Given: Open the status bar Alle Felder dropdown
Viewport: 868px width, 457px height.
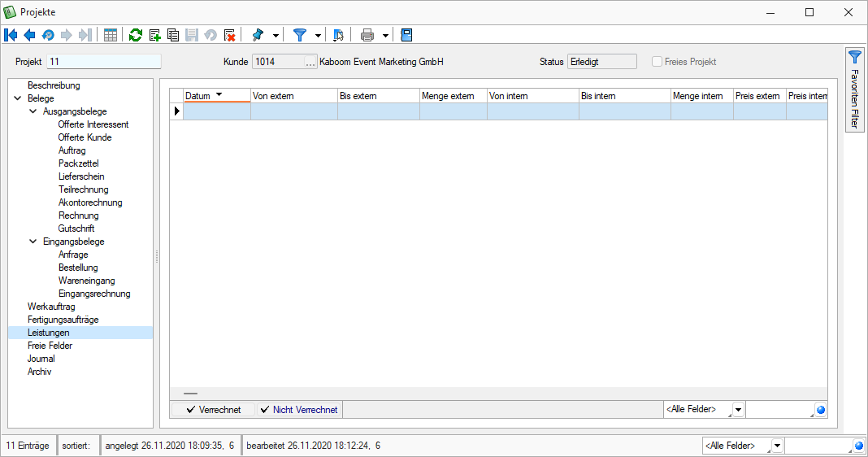Looking at the screenshot, I should click(777, 446).
